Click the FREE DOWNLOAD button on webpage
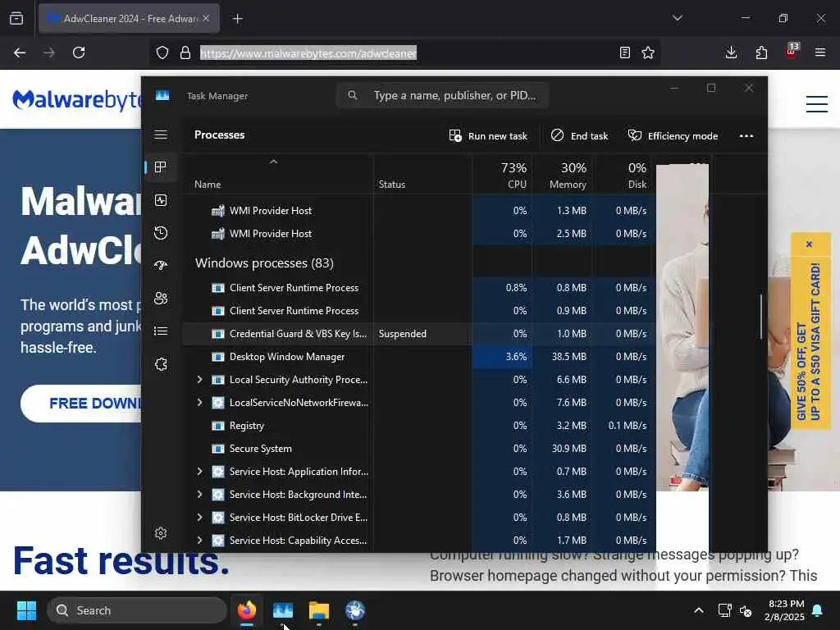The height and width of the screenshot is (630, 840). click(81, 404)
